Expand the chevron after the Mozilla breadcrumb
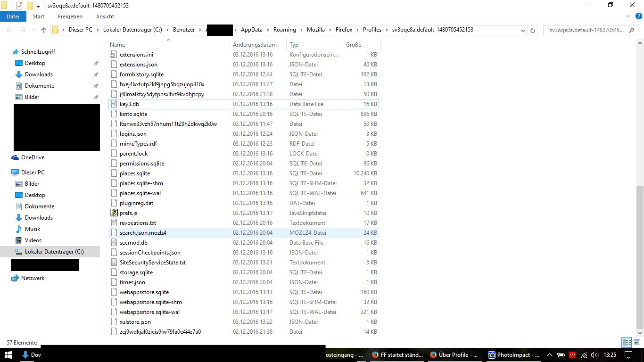The image size is (644, 362). coord(330,30)
